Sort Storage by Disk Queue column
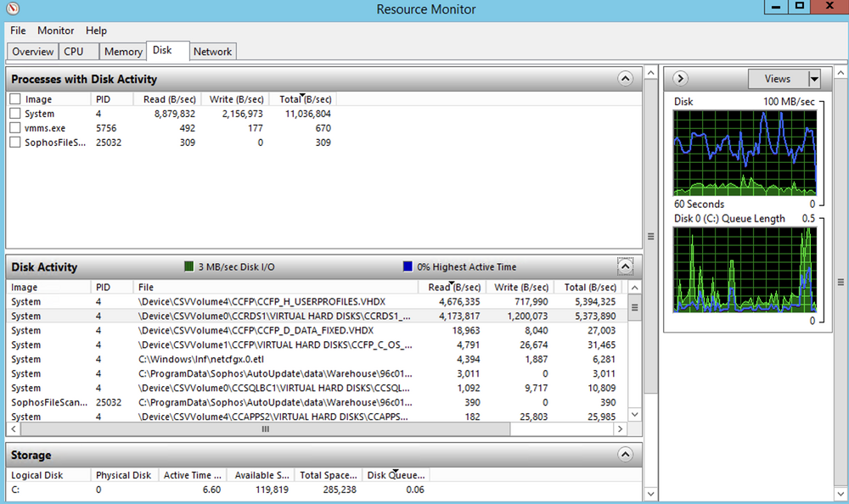The height and width of the screenshot is (504, 849). [x=396, y=475]
